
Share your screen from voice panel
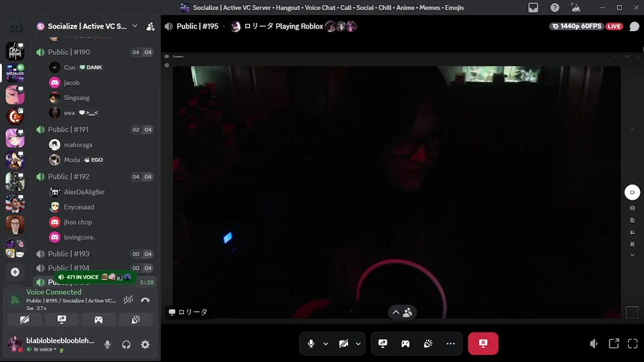coord(61,319)
